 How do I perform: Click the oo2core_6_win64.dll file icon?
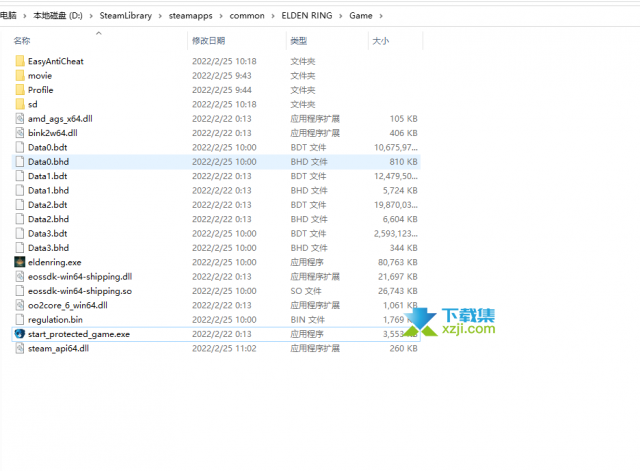(x=20, y=305)
